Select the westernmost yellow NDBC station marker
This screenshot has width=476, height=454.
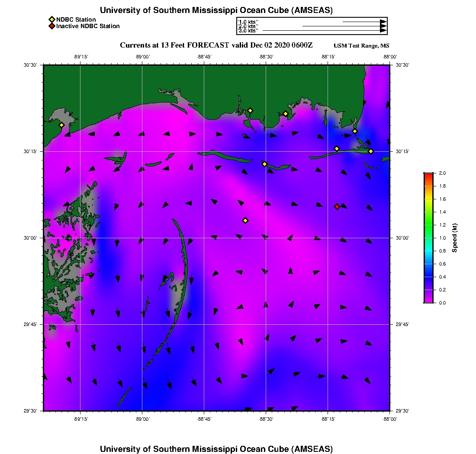[61, 125]
